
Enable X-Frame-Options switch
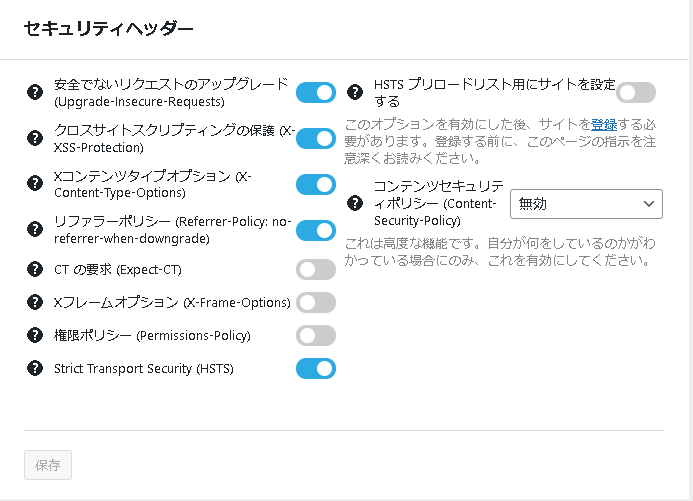[316, 302]
